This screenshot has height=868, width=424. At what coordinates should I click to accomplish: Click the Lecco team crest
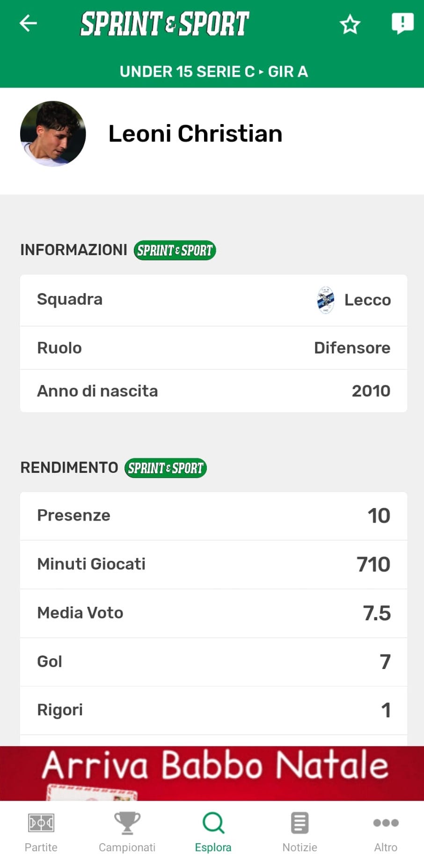pos(326,300)
